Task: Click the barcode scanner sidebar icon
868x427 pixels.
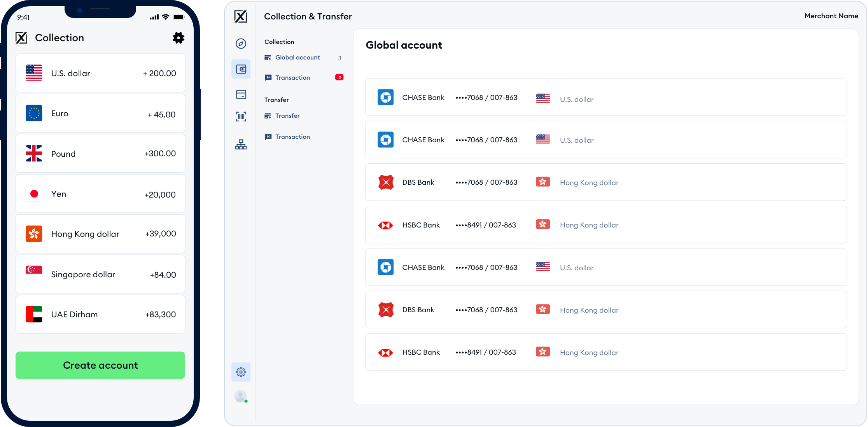Action: coord(241,116)
